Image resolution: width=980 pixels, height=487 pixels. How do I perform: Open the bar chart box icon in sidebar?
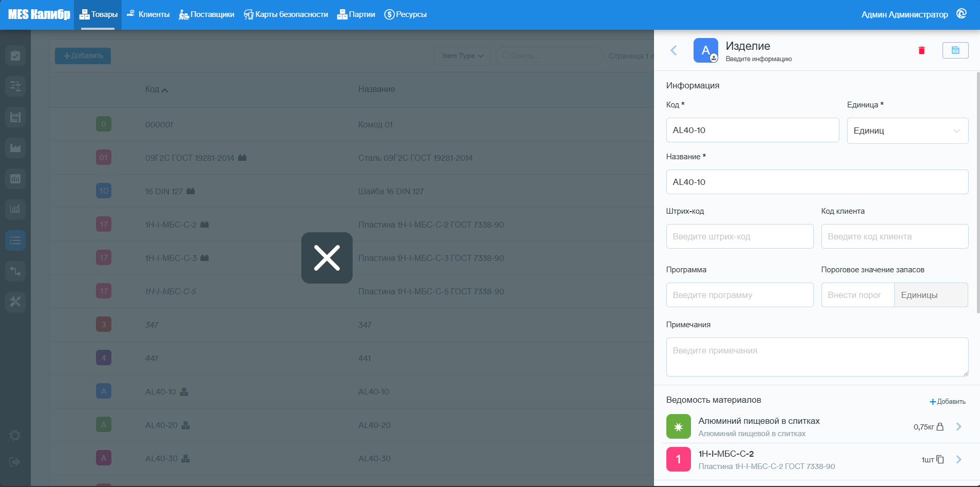point(15,179)
